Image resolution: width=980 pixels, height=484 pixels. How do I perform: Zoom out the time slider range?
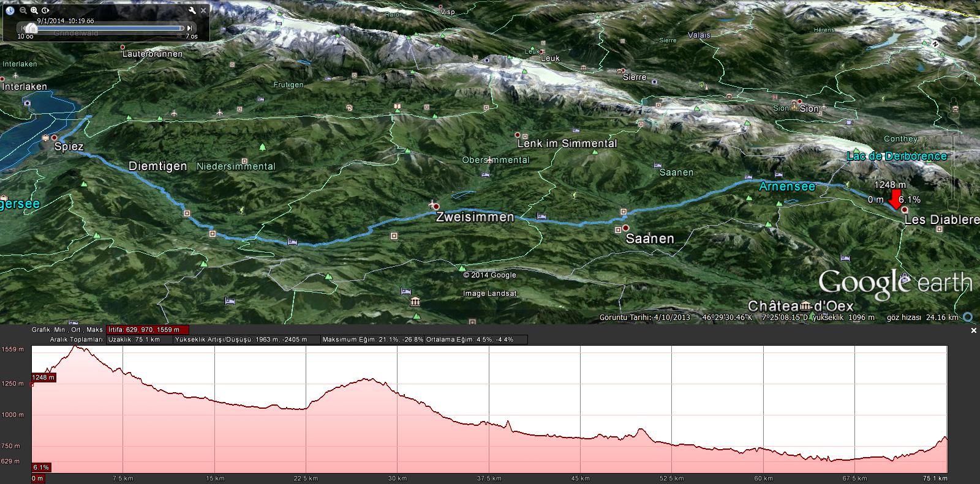23,10
